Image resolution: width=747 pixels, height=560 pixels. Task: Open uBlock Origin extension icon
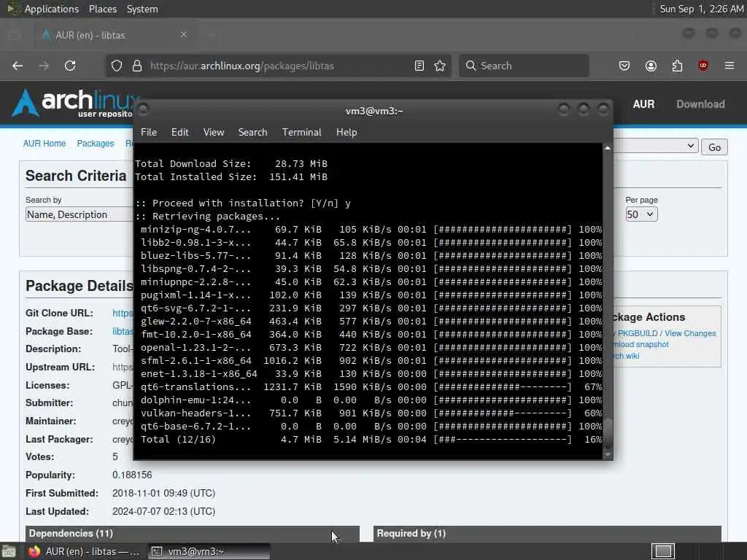click(703, 66)
